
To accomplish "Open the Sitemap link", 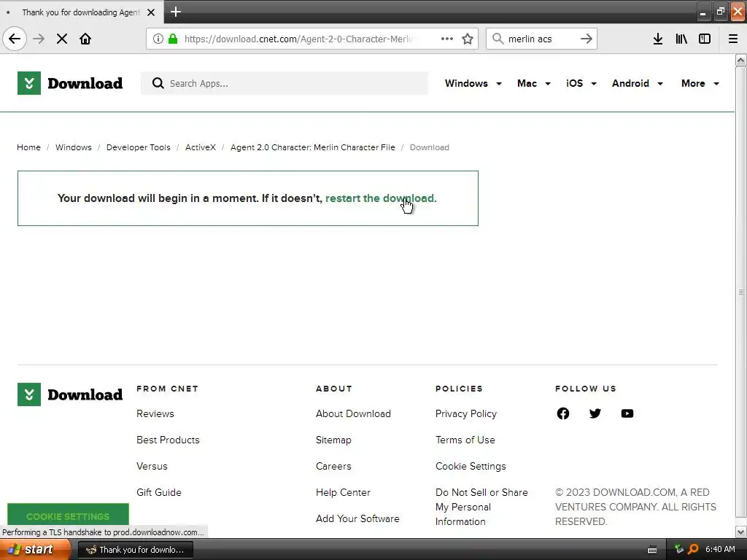I will (x=333, y=440).
